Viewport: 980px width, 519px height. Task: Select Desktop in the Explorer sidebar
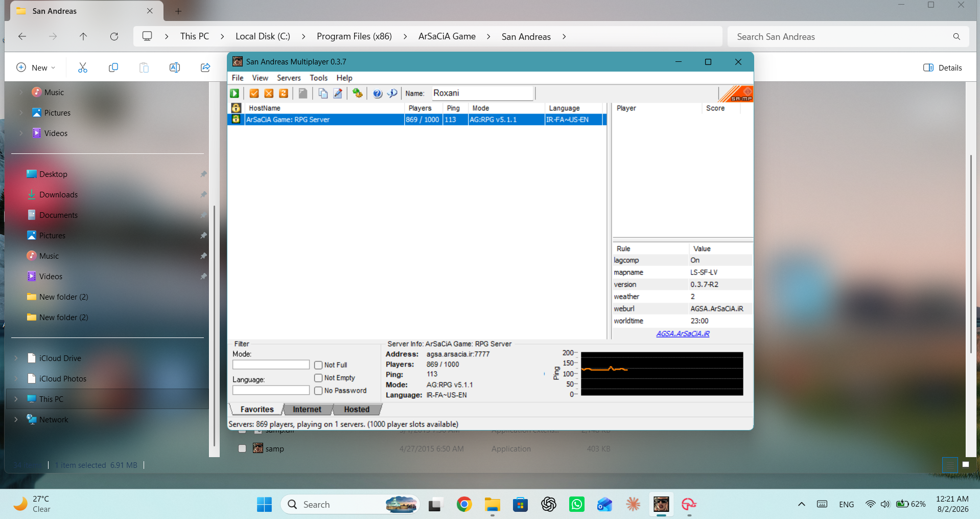click(53, 174)
